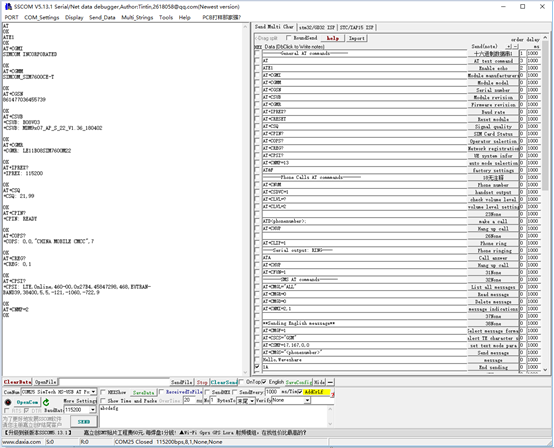Click the OpenFile button
This screenshot has width=554, height=448.
pyautogui.click(x=45, y=382)
